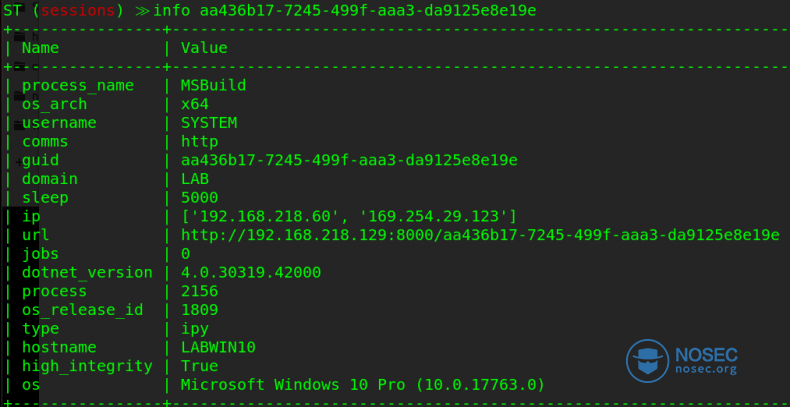Select the sleep value 5000
790x407 pixels.
[x=200, y=197]
